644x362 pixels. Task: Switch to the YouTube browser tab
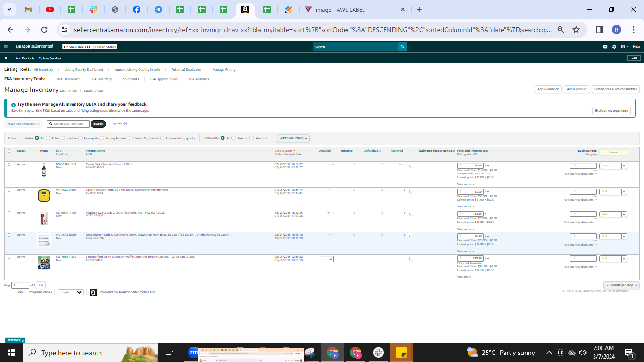point(50,9)
